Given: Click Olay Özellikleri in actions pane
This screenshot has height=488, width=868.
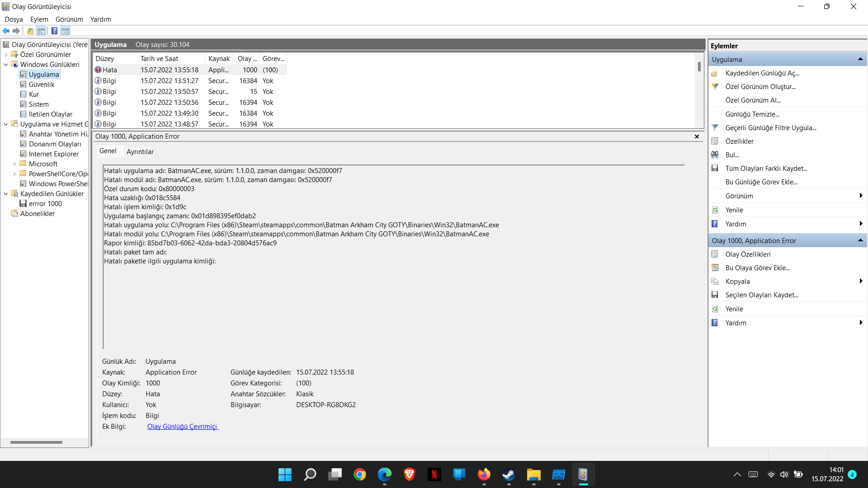Looking at the screenshot, I should pyautogui.click(x=748, y=254).
